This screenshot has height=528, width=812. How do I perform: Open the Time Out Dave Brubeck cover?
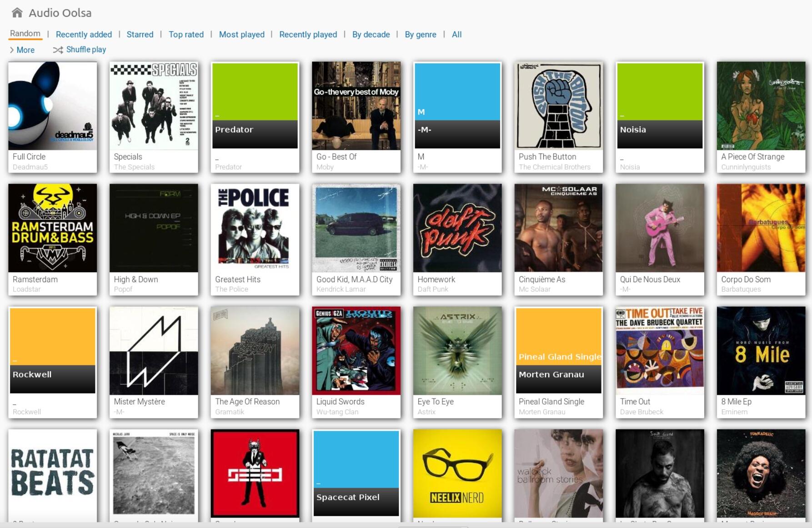point(660,351)
